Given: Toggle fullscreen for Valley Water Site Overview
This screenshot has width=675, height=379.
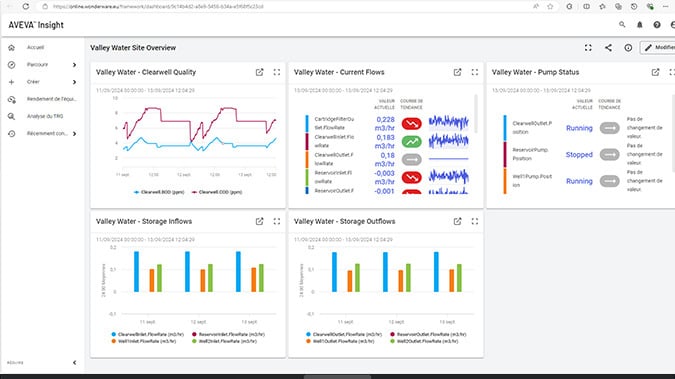Looking at the screenshot, I should (588, 48).
